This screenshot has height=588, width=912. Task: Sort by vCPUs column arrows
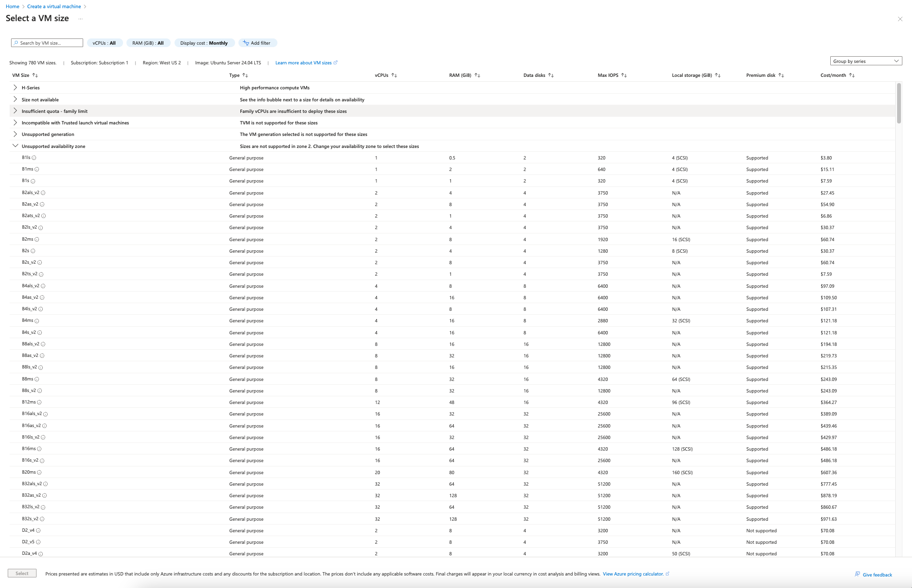coord(394,75)
